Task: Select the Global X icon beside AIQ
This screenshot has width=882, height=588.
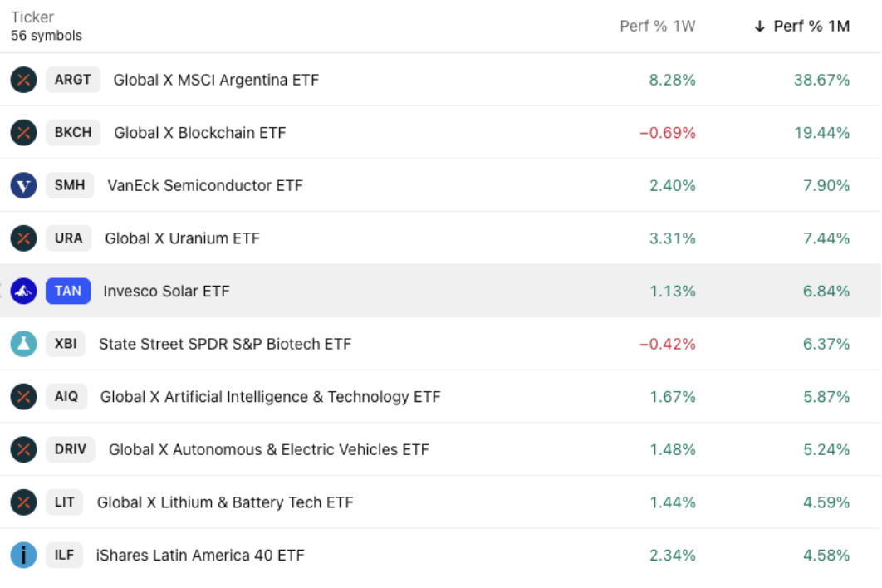Action: [x=24, y=396]
